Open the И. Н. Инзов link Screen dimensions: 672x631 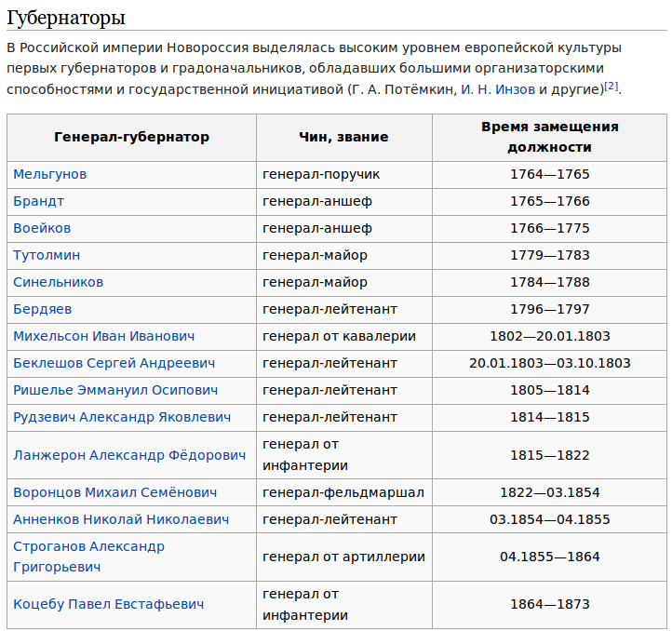pos(498,89)
